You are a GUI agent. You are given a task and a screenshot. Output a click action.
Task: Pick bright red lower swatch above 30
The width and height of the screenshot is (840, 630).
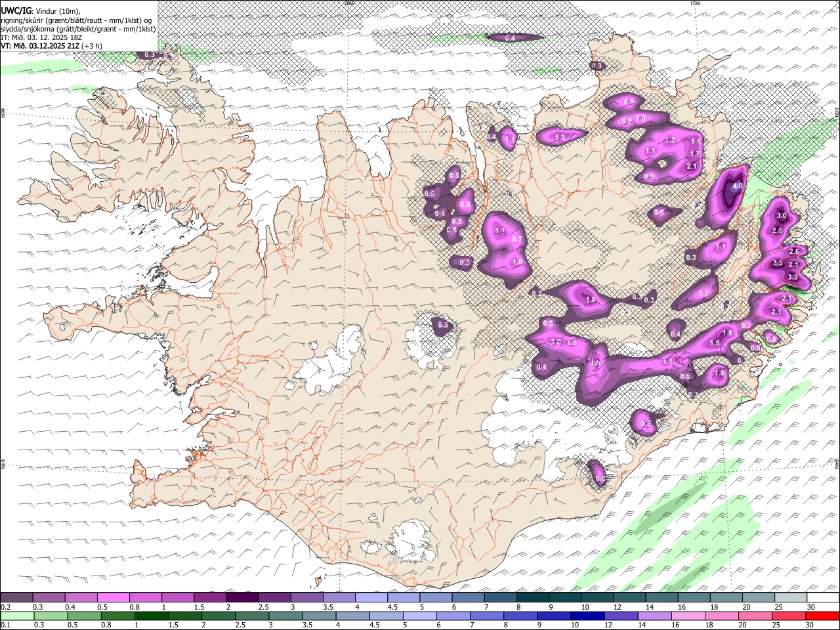tap(823, 616)
